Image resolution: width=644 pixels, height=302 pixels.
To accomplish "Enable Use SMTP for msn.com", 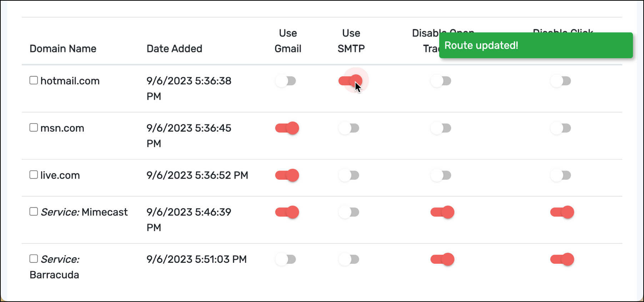I will tap(349, 128).
